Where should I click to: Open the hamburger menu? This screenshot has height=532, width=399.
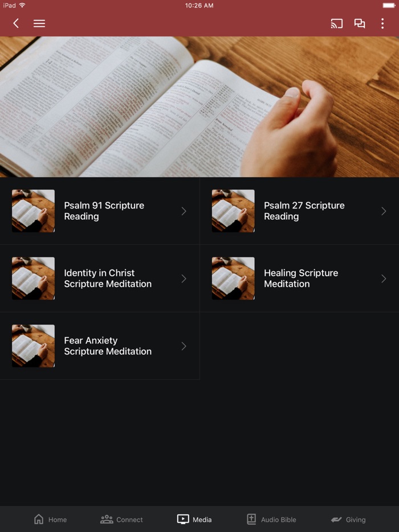[x=39, y=23]
